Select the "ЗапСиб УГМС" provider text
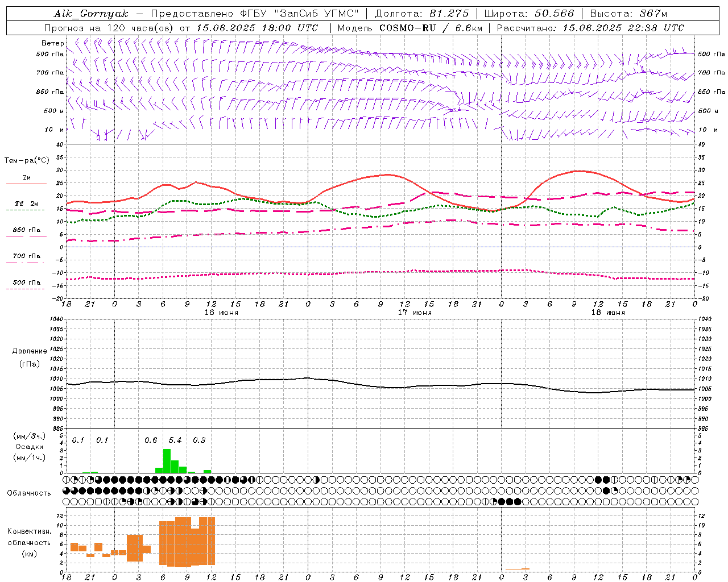Image resolution: width=728 pixels, height=582 pixels. pyautogui.click(x=316, y=14)
